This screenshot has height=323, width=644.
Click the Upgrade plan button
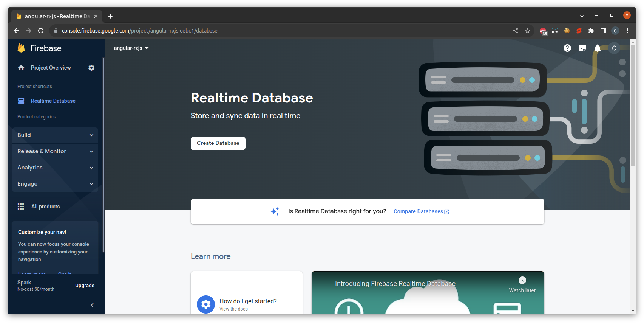coord(85,286)
